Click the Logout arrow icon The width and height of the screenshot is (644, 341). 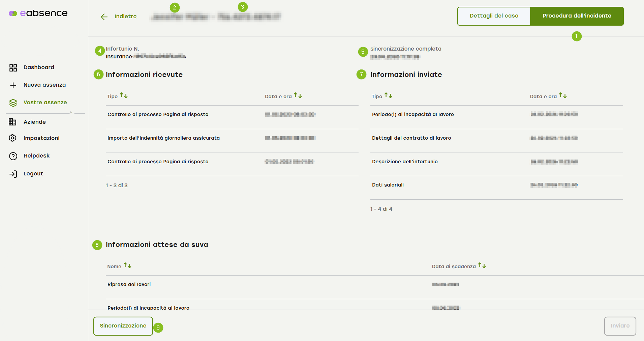coord(13,174)
